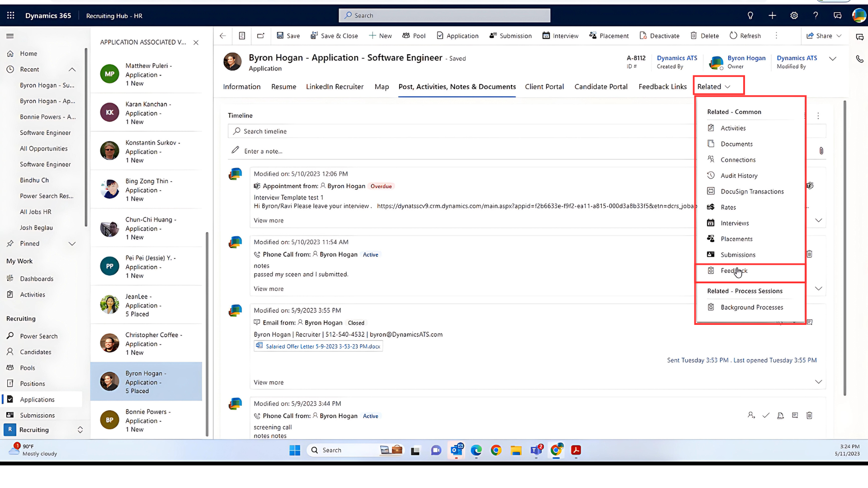Delete the screening call phone activity
Screen dimensions: 868x488
pyautogui.click(x=809, y=415)
